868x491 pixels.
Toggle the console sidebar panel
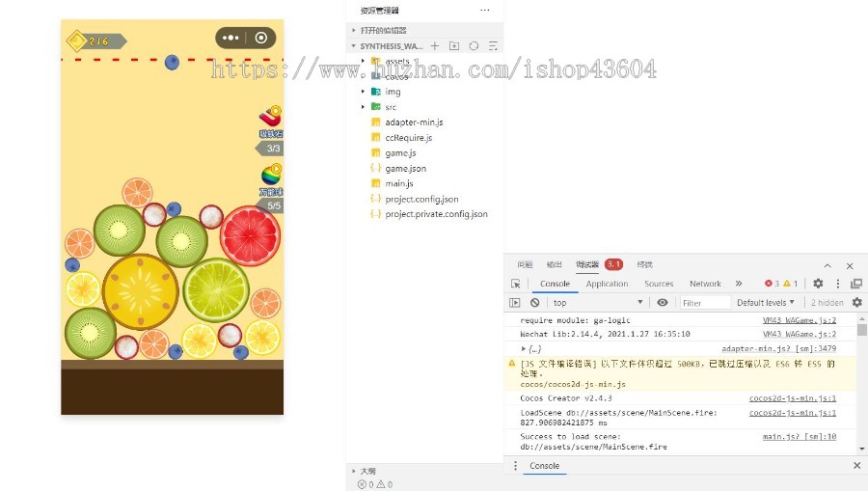515,303
